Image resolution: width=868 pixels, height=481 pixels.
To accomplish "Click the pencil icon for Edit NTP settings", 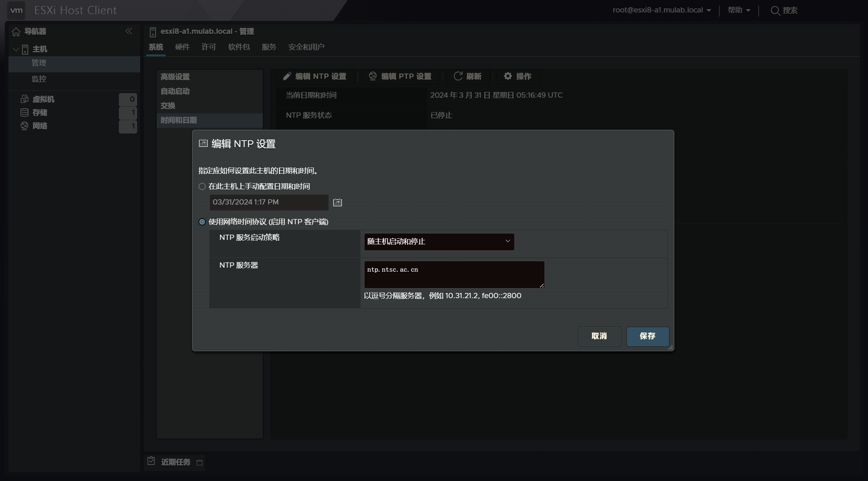I will [x=287, y=76].
